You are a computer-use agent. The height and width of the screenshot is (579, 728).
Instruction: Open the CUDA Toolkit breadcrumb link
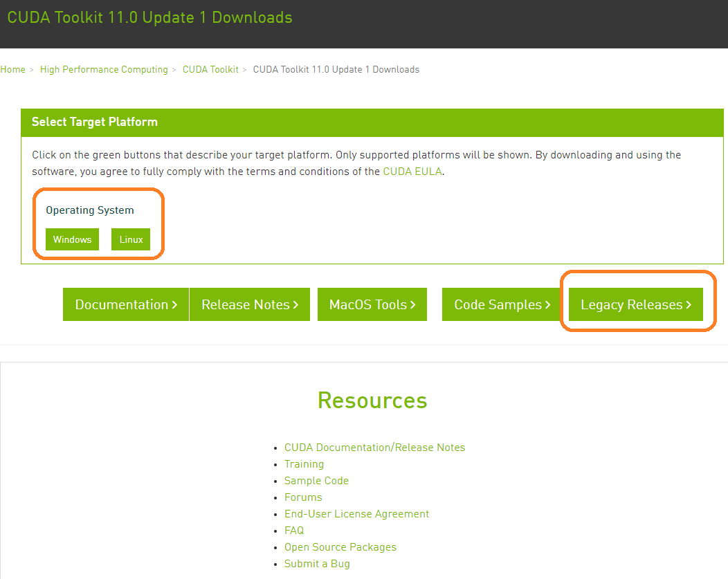tap(210, 70)
